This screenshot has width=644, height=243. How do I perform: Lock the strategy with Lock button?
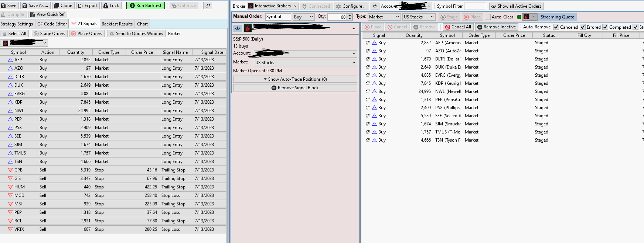click(x=111, y=6)
